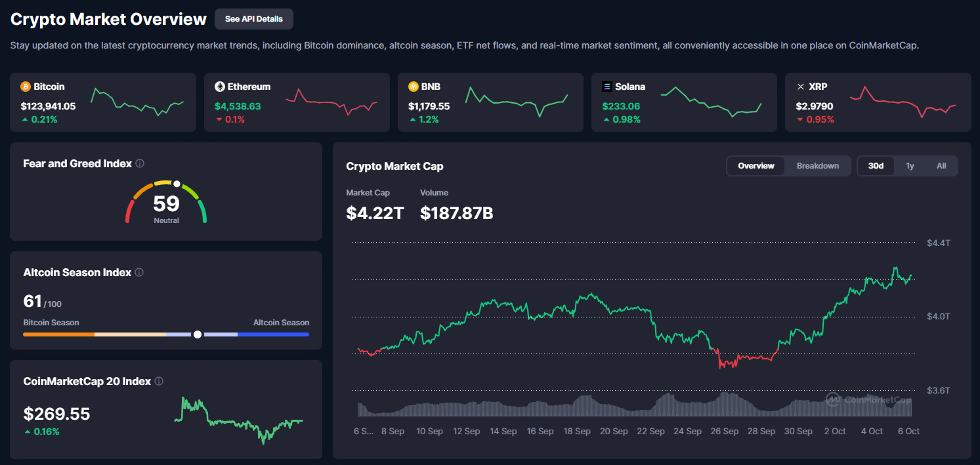Open Fear and Greed Index info icon
This screenshot has height=465, width=980.
coord(140,163)
